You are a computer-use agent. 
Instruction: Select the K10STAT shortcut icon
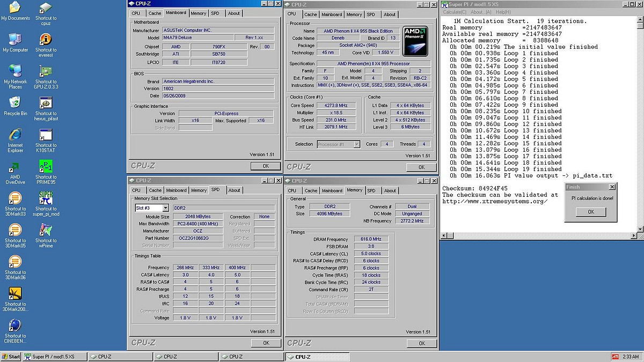coord(46,141)
